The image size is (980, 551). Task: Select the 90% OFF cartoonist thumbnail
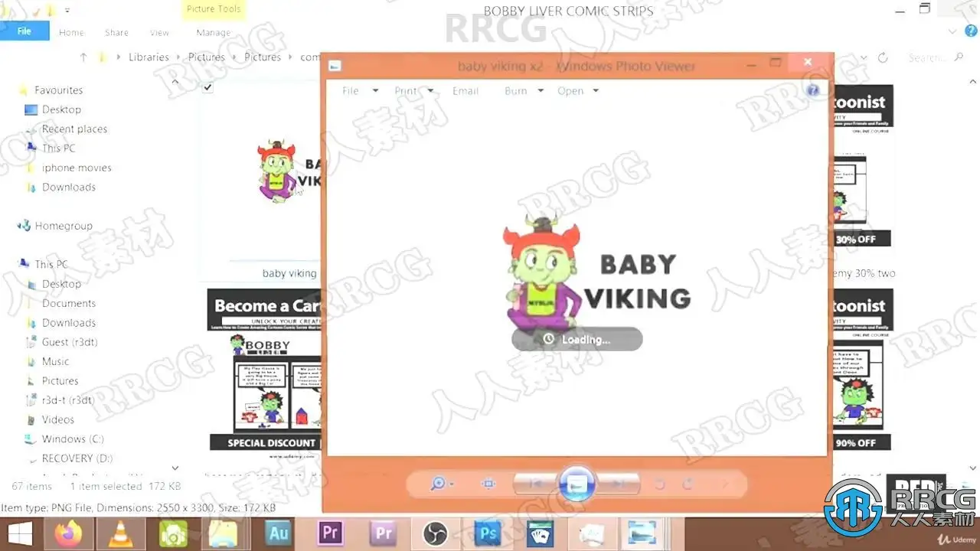(x=863, y=370)
